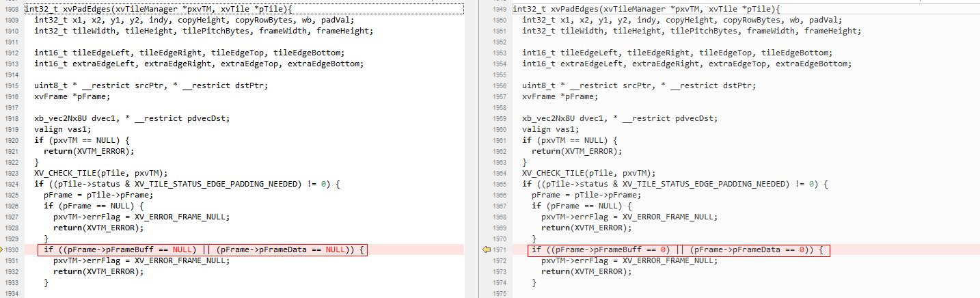
Task: Click line number 1924 in left gutter
Action: pos(12,184)
